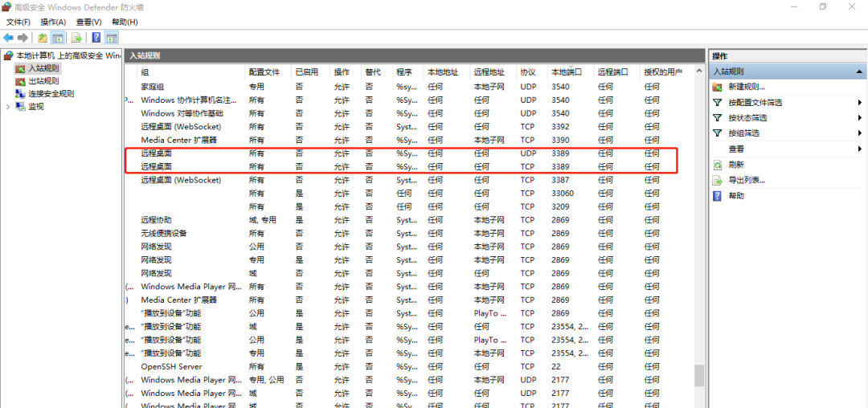Image resolution: width=868 pixels, height=408 pixels.
Task: Sort by the 本地端口 column header
Action: pyautogui.click(x=568, y=72)
